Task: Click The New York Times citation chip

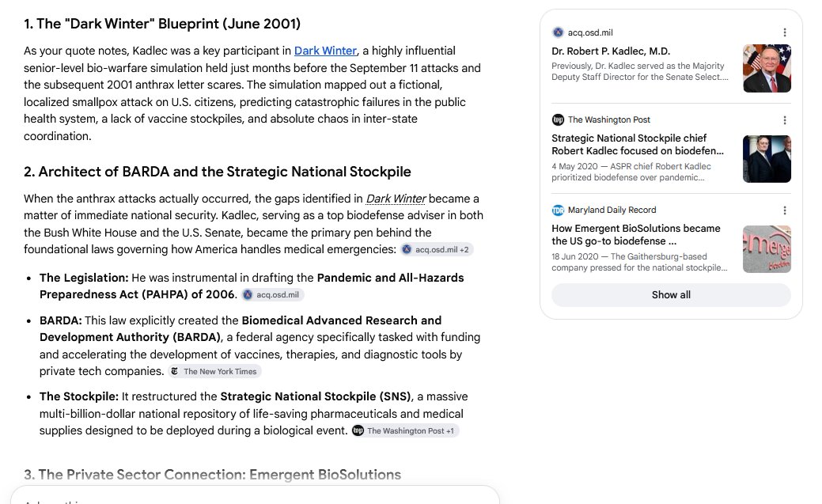Action: pos(214,371)
